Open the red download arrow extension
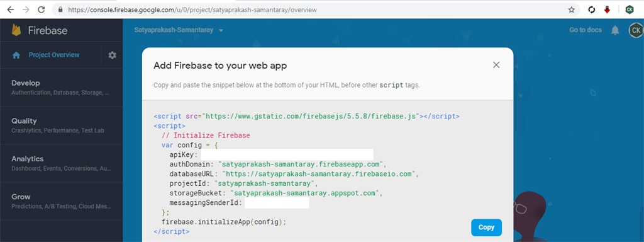 tap(607, 9)
